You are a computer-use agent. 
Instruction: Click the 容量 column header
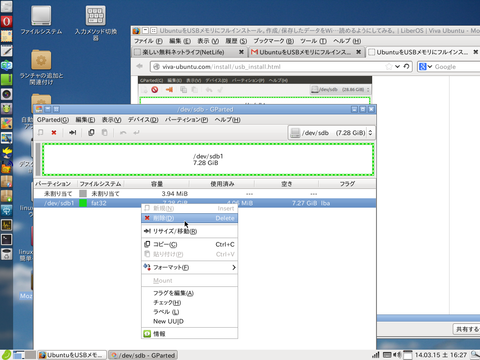click(x=157, y=184)
